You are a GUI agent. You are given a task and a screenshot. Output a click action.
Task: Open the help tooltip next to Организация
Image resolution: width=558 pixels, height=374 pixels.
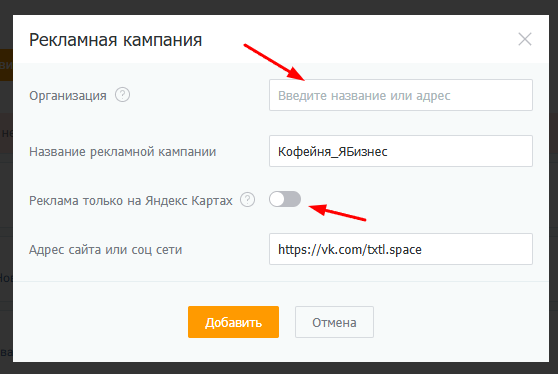(x=122, y=95)
